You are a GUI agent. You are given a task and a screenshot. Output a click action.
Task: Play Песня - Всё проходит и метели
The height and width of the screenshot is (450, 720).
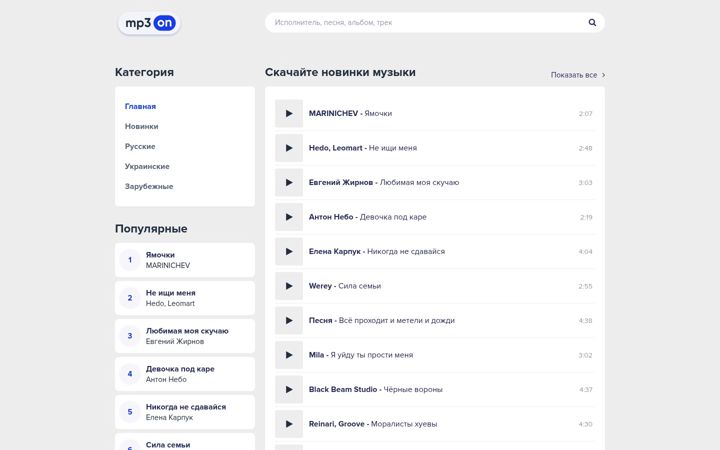coord(289,320)
